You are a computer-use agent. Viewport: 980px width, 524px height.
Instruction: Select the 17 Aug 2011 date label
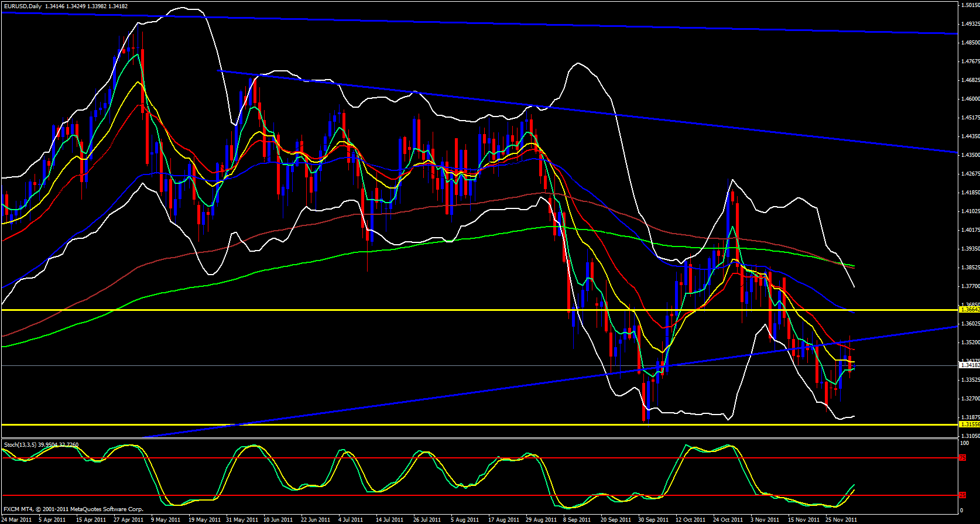pyautogui.click(x=503, y=519)
